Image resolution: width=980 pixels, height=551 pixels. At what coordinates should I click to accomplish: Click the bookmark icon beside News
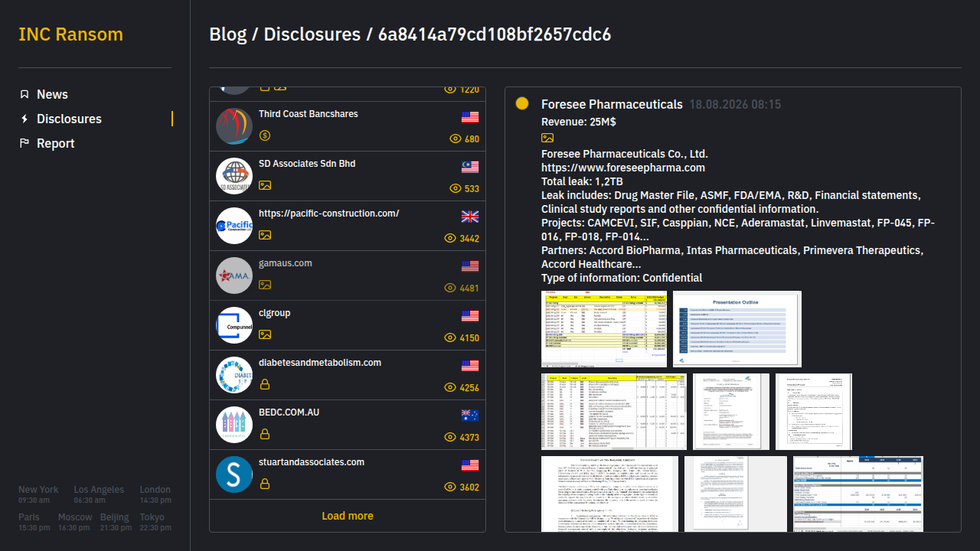point(24,94)
